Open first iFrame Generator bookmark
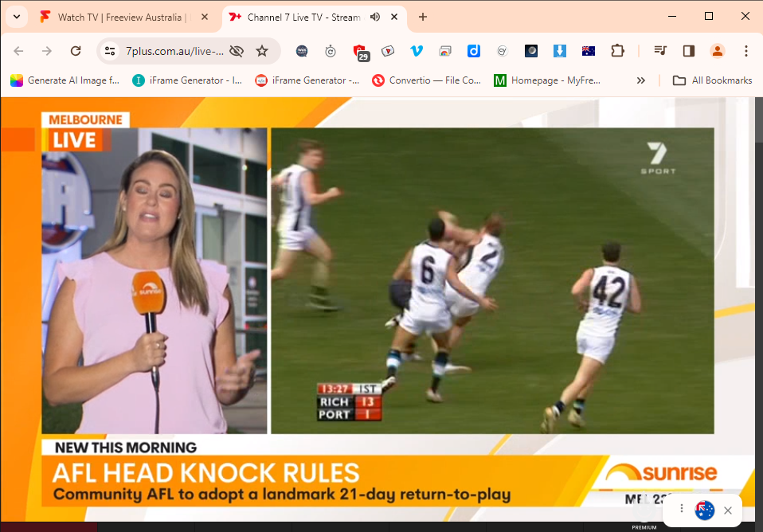The image size is (763, 532). tap(187, 80)
